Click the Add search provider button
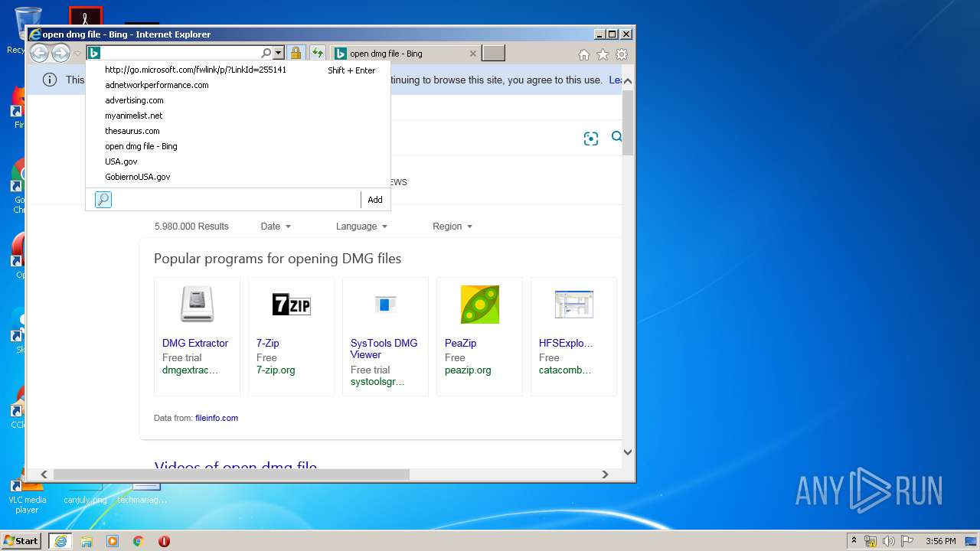 point(375,200)
